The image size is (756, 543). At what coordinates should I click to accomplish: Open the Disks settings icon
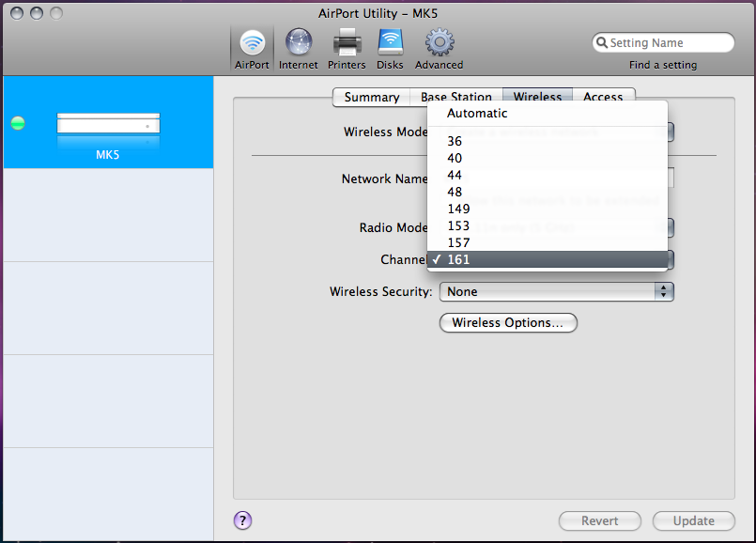pyautogui.click(x=390, y=49)
